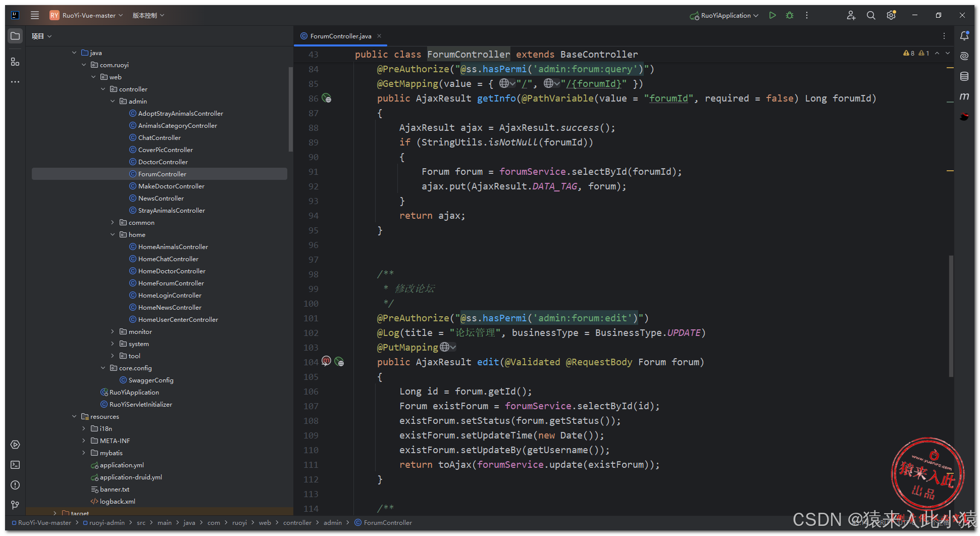Viewport: 980px width, 536px height.
Task: Expand the mybatis folder
Action: pos(84,453)
